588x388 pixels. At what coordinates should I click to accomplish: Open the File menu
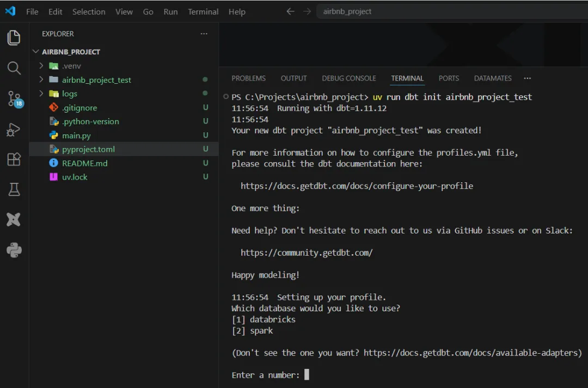click(x=32, y=11)
